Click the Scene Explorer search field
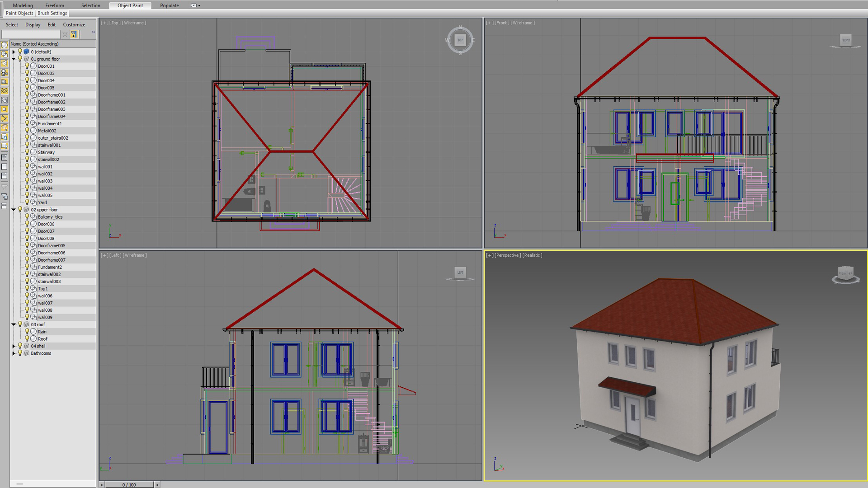Viewport: 868px width, 488px height. 31,34
